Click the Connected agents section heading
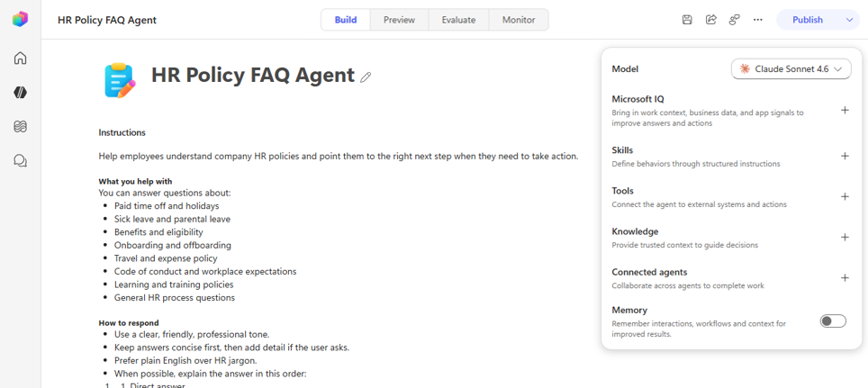868x388 pixels. (649, 272)
